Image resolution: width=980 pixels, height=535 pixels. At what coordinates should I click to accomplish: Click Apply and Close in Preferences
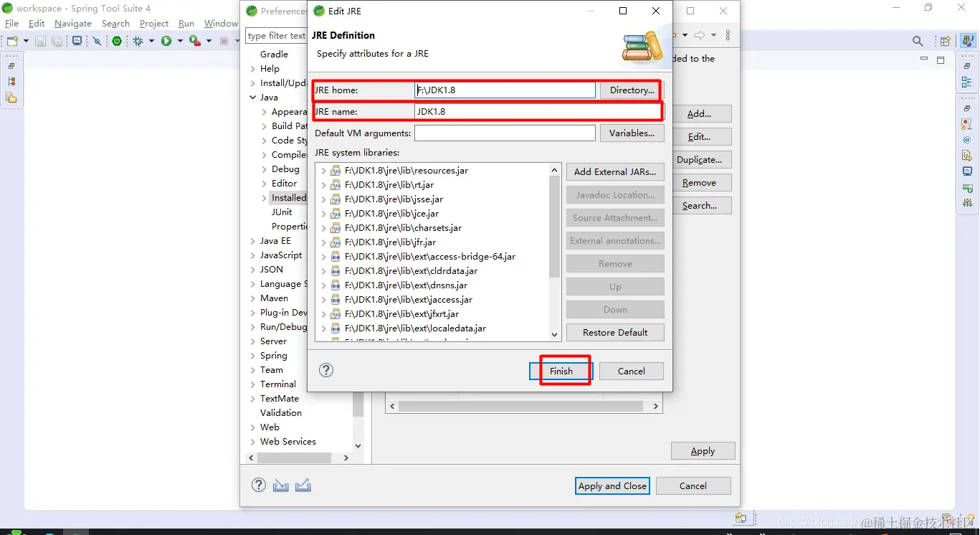(612, 486)
